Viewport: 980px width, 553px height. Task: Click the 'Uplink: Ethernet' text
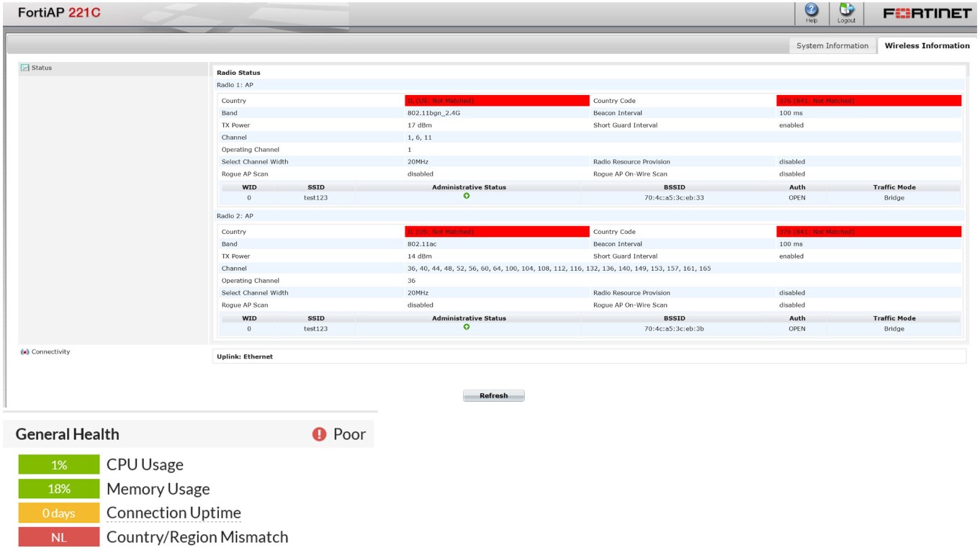tap(245, 356)
